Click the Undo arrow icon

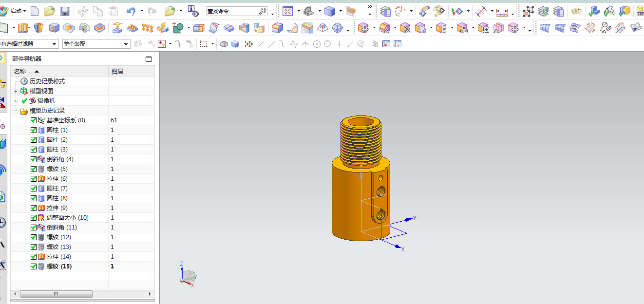[x=131, y=11]
